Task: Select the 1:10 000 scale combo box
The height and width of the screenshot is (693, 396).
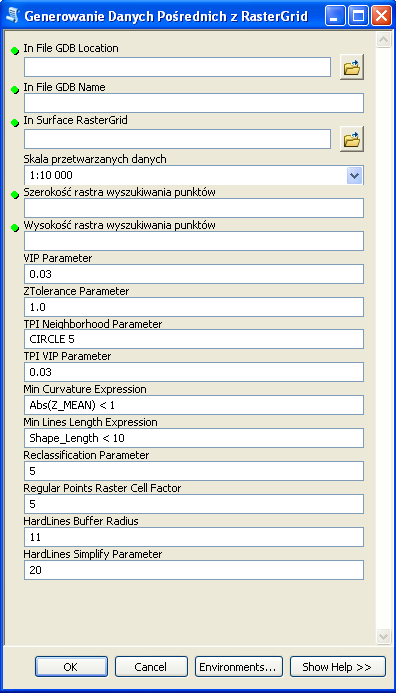Action: point(194,175)
